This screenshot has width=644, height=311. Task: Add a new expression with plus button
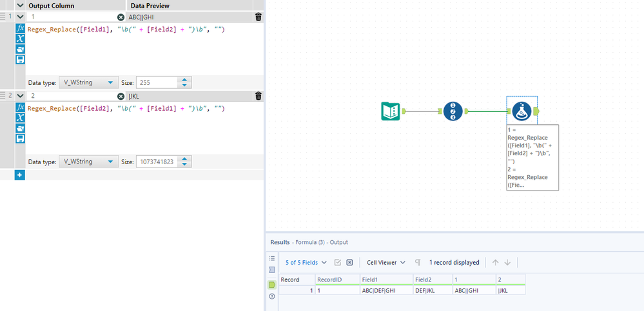pos(20,175)
